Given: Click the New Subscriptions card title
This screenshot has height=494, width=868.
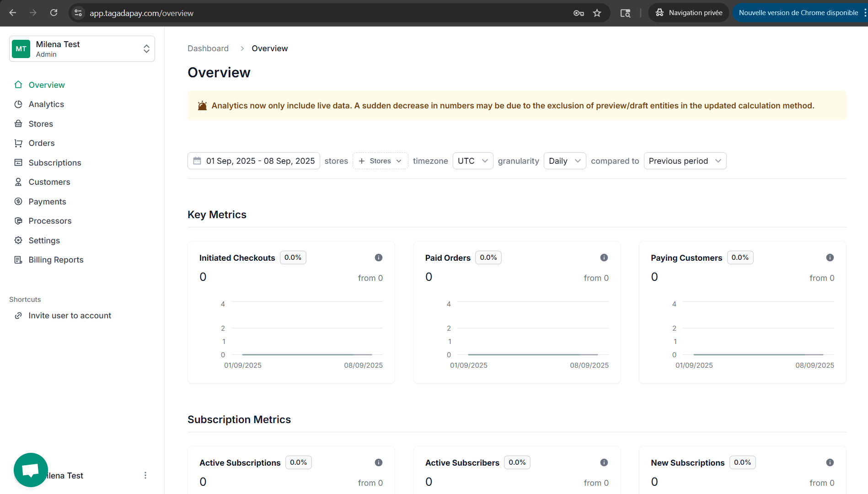Looking at the screenshot, I should point(688,462).
